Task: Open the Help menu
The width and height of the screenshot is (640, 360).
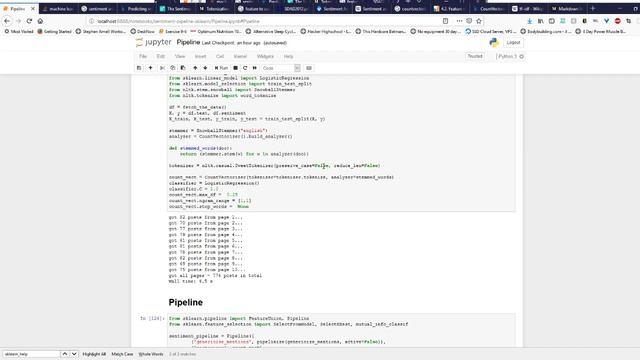Action: [289, 56]
